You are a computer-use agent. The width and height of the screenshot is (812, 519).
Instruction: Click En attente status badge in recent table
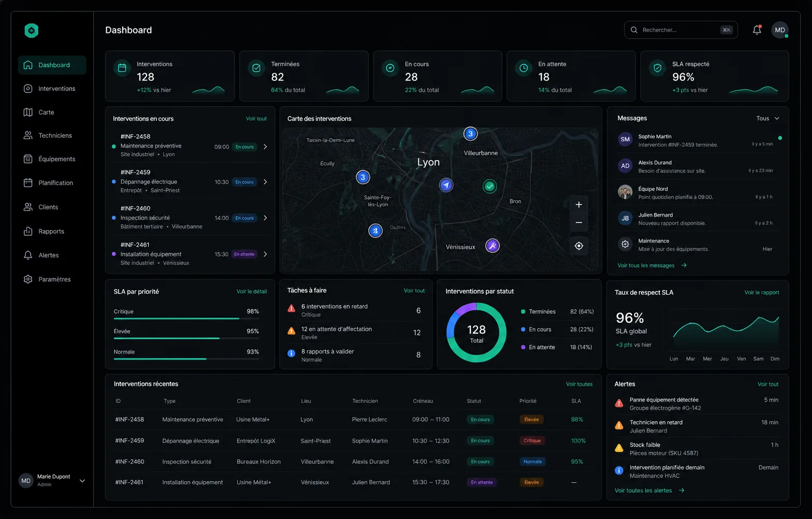pos(482,482)
